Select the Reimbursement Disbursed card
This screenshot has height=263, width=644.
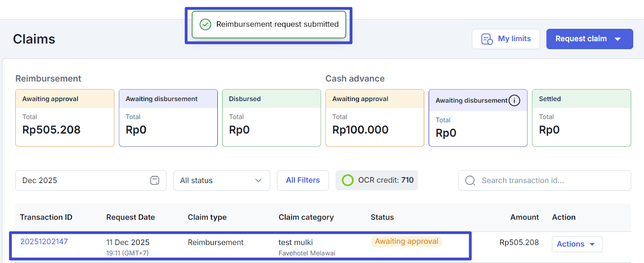(271, 118)
